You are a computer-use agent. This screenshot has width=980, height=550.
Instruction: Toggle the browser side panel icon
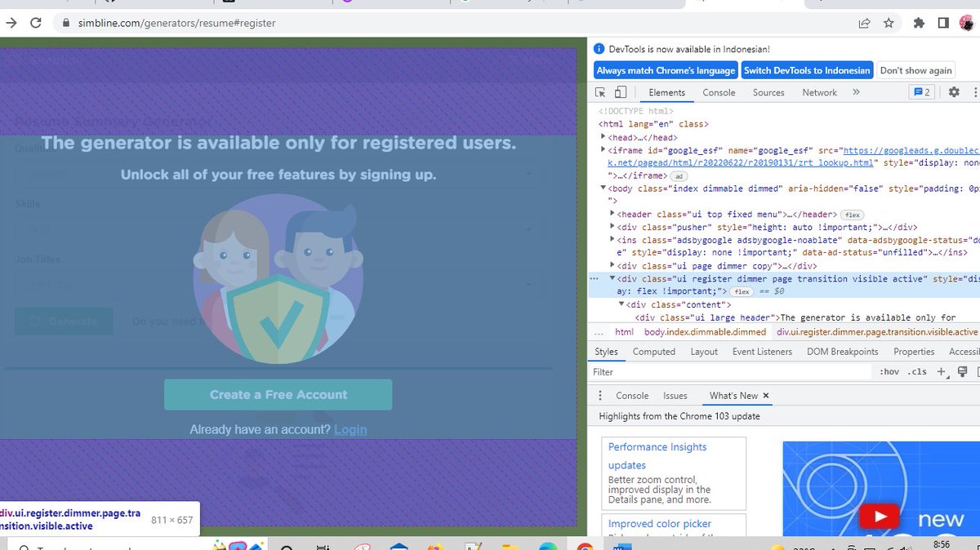943,23
